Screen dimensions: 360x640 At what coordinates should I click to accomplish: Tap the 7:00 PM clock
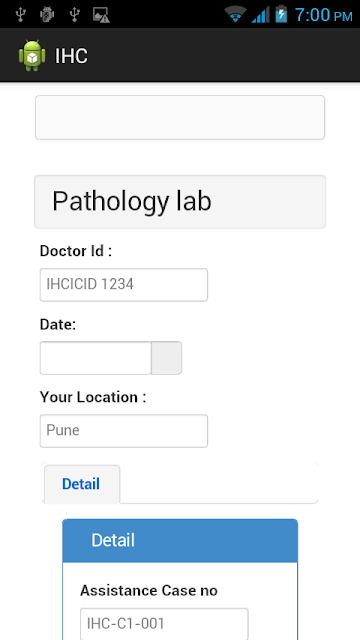[x=323, y=15]
